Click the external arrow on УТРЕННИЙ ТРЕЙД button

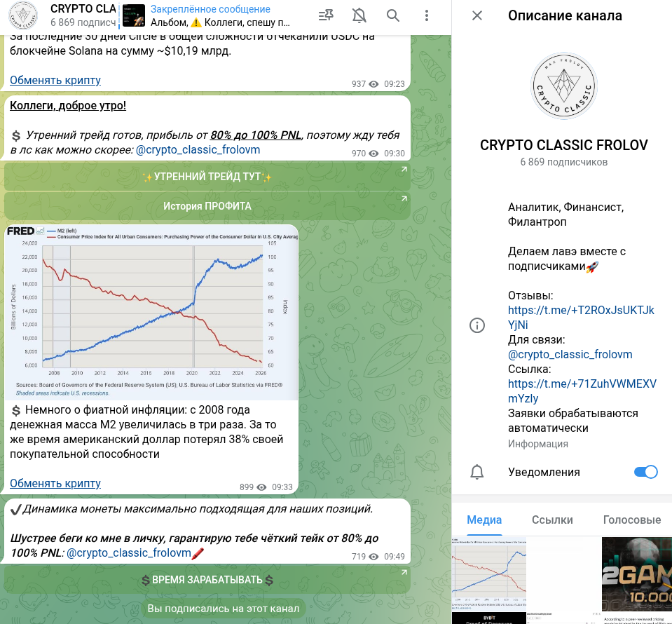(x=404, y=170)
